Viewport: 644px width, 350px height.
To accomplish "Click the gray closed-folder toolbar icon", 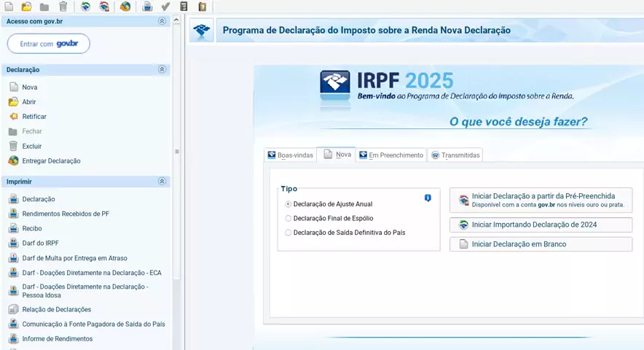I will coord(44,7).
